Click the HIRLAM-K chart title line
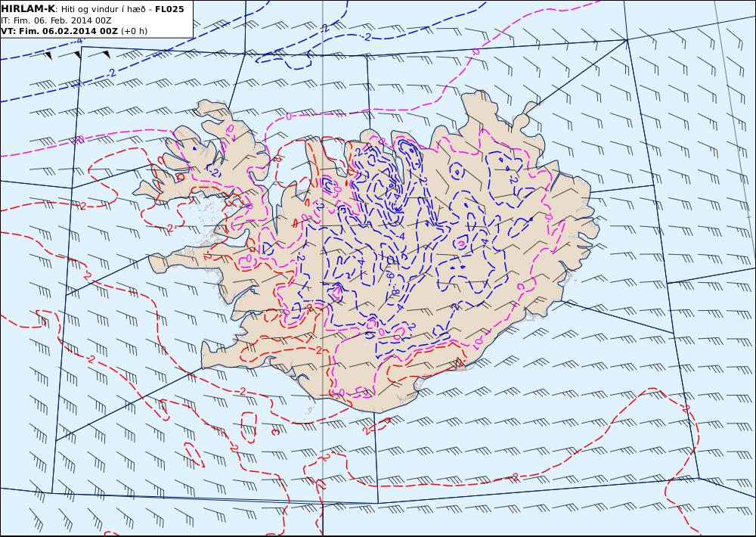The height and width of the screenshot is (537, 756). (x=92, y=9)
